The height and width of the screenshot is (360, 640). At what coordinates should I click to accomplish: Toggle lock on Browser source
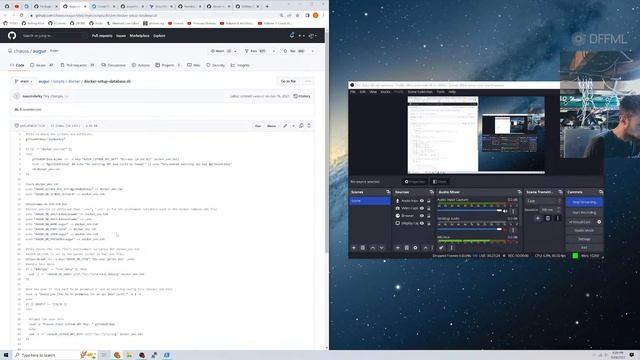(x=429, y=216)
